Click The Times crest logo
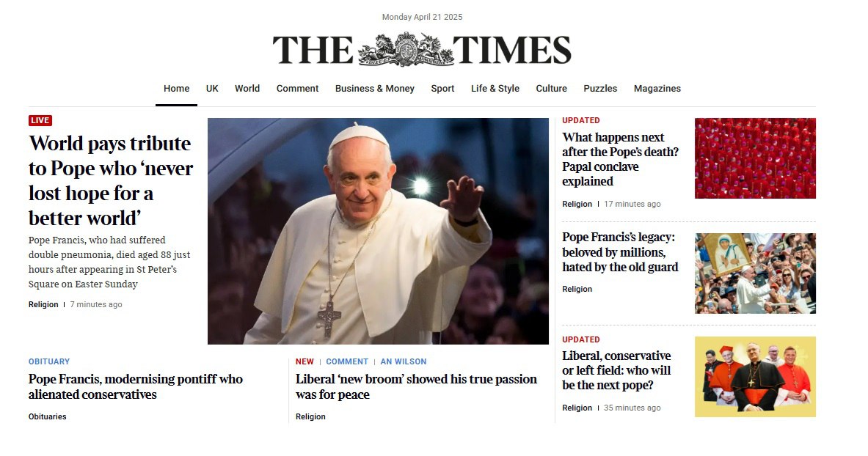868x456 pixels. tap(406, 49)
